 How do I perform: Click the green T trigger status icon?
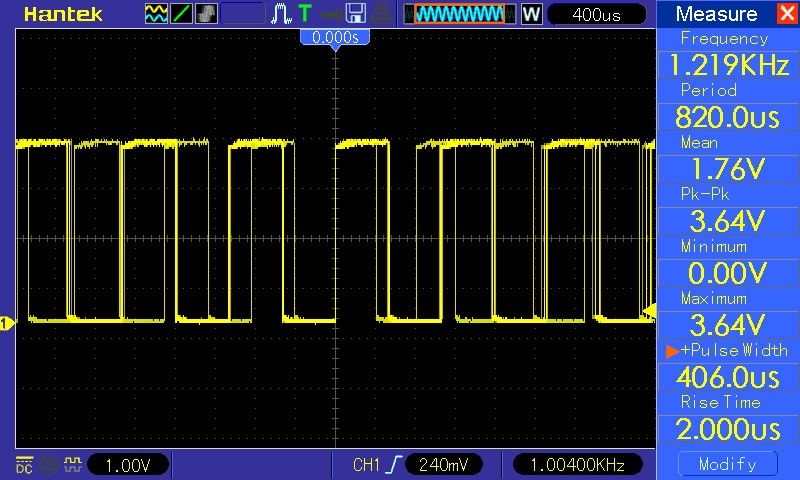(x=304, y=14)
